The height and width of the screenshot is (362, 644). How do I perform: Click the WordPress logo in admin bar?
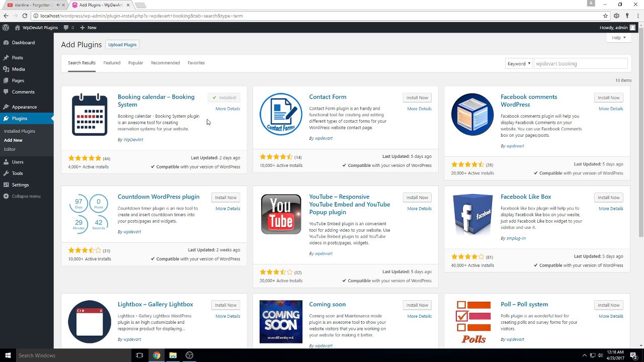[6, 28]
